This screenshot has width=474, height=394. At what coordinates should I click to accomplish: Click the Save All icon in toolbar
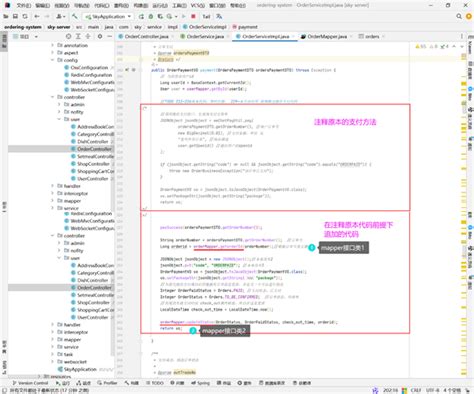15,16
